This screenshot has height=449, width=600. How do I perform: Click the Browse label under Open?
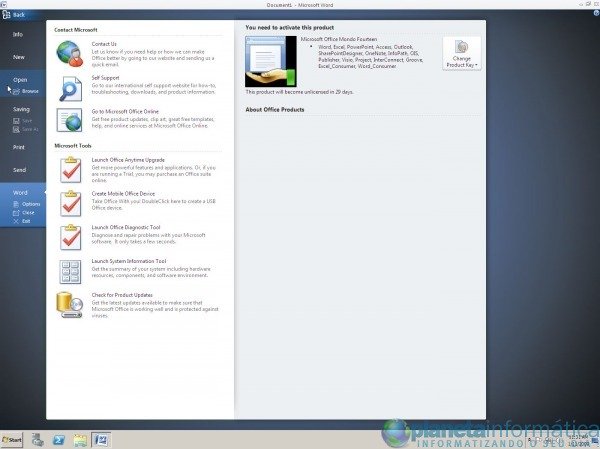click(x=30, y=91)
